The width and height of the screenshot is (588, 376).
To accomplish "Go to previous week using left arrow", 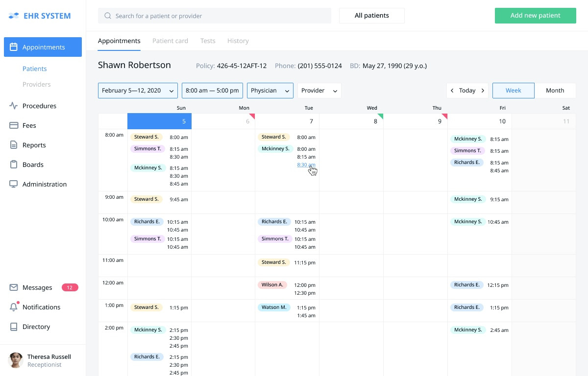I will (452, 91).
